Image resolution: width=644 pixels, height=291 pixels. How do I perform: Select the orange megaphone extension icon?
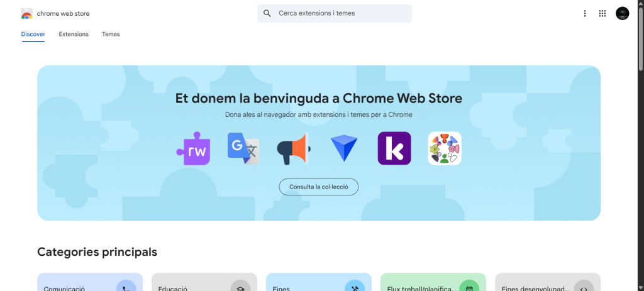[x=293, y=148]
